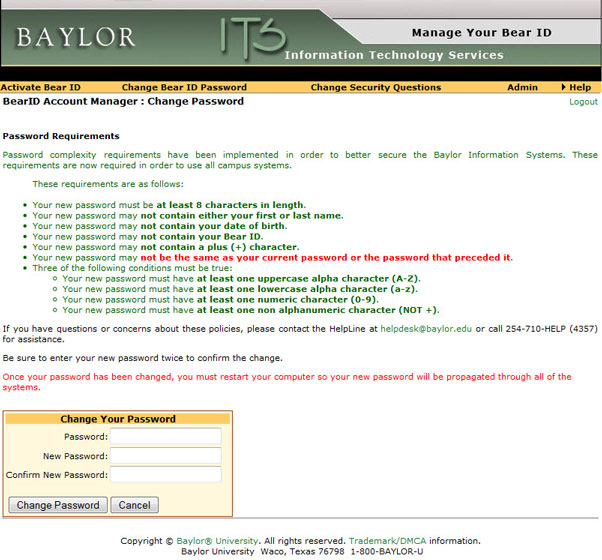The image size is (602, 560).
Task: Click the arrow icon beside Help
Action: pos(563,87)
